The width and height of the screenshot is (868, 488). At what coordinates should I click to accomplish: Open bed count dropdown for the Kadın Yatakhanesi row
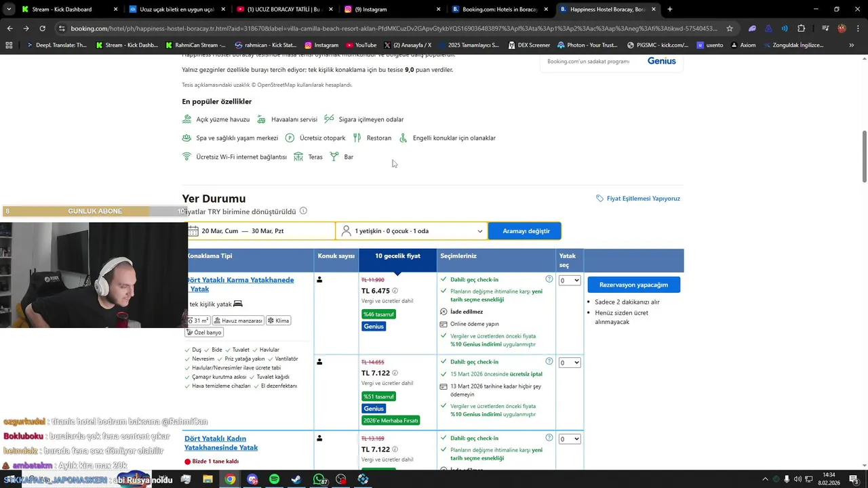(570, 439)
